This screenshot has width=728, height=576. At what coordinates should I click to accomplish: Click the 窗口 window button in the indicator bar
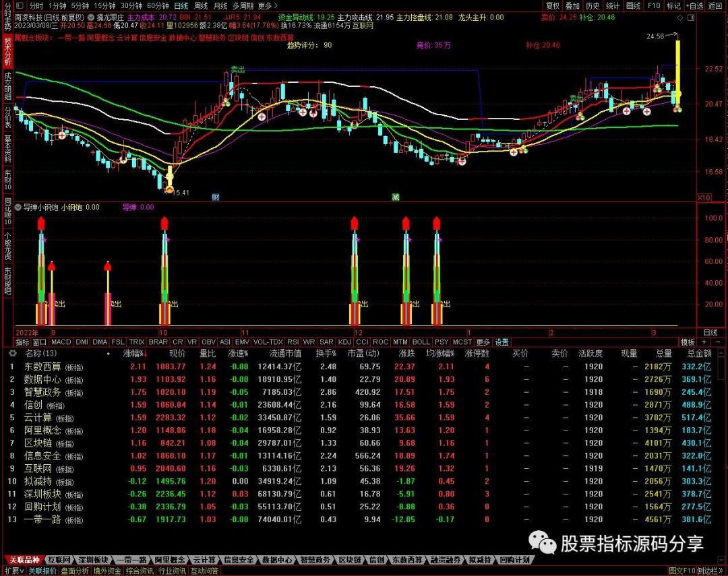tap(40, 342)
